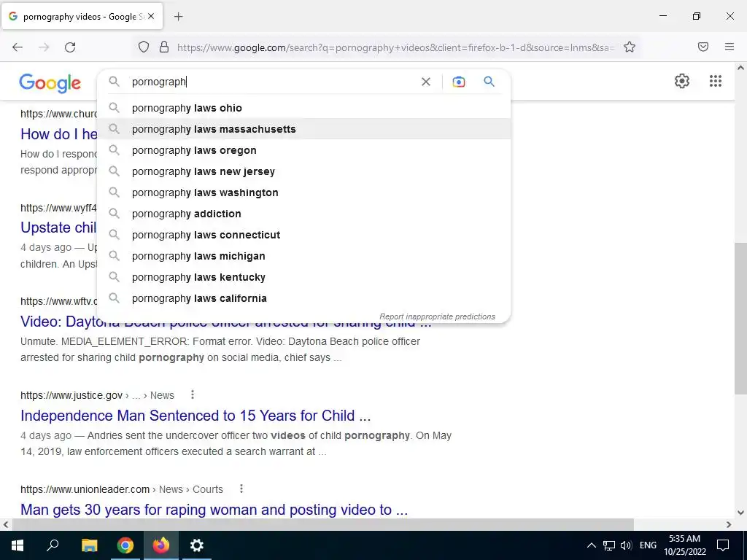Show hidden tray icons chevron

point(591,545)
